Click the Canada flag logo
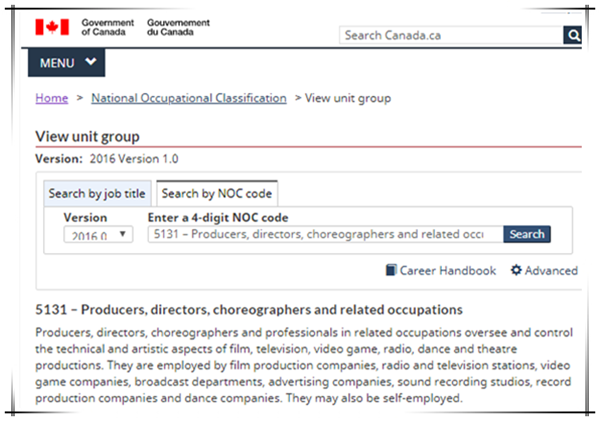600x421 pixels. (x=52, y=27)
